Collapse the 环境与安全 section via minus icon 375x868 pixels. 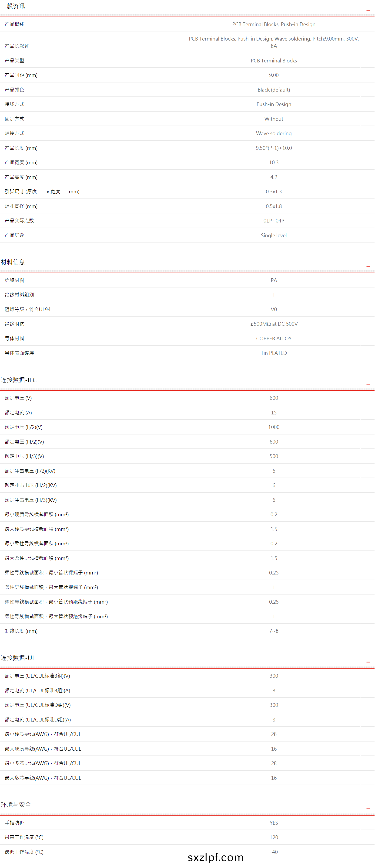[x=368, y=809]
